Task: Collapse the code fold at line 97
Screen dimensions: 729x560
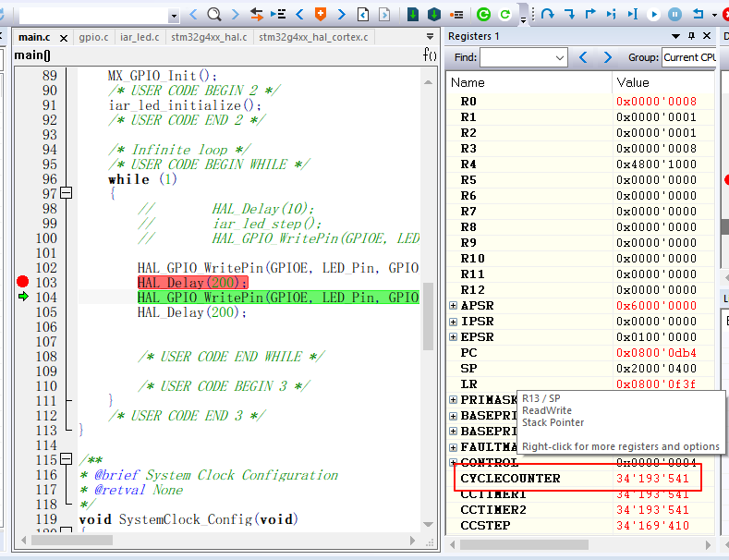Action: tap(67, 192)
